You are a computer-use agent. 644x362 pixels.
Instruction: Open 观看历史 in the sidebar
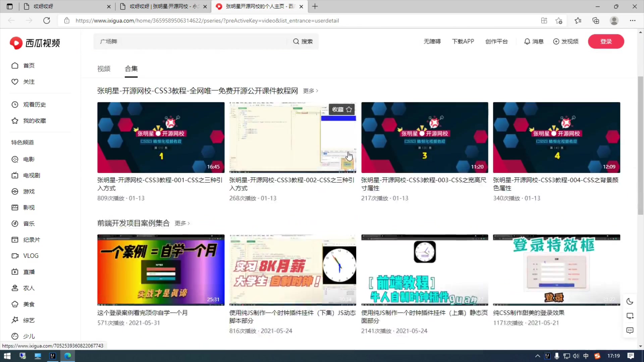(29, 105)
